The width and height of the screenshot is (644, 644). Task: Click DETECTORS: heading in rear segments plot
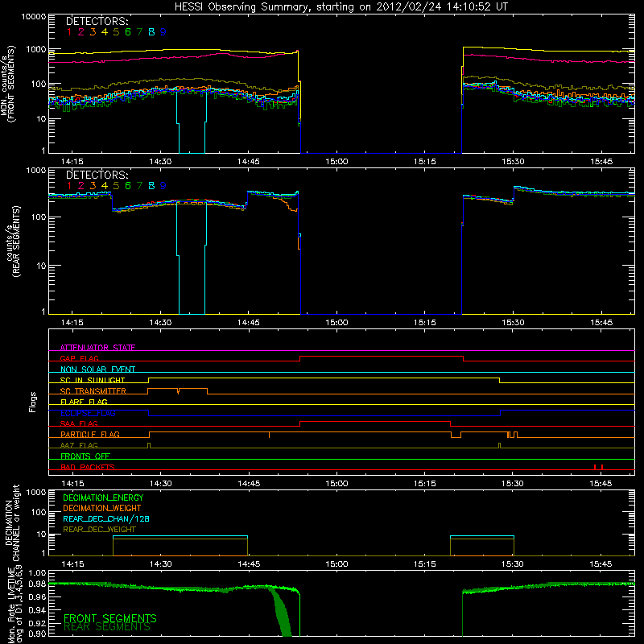coord(97,175)
